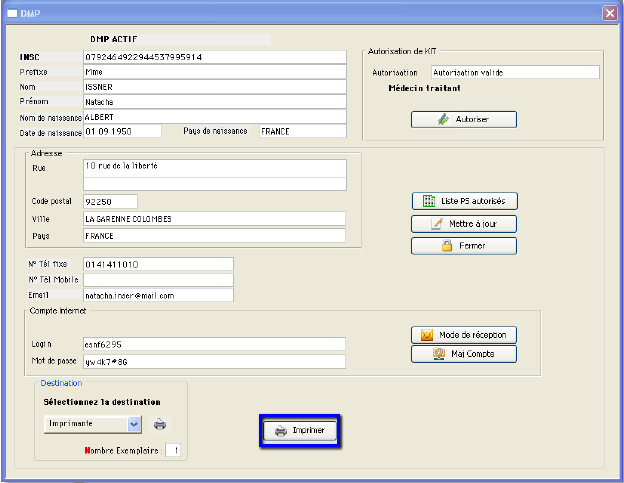Image resolution: width=624 pixels, height=483 pixels.
Task: Click the Destination group label
Action: tap(61, 383)
